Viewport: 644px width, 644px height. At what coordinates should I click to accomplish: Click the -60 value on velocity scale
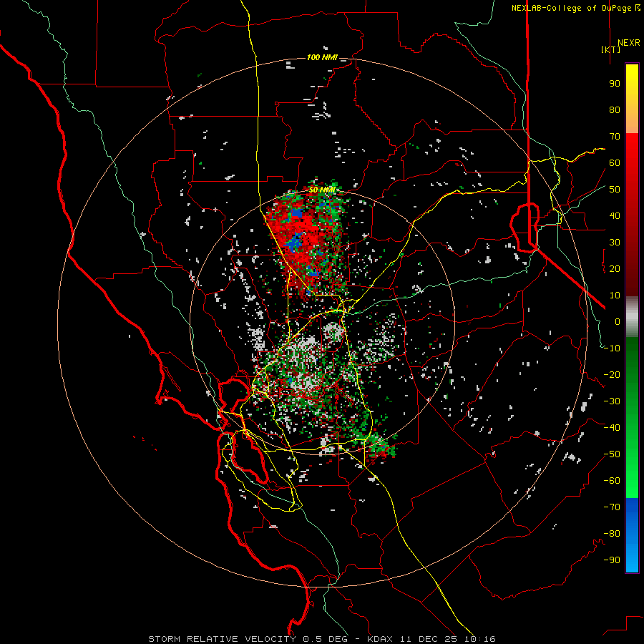click(x=612, y=481)
